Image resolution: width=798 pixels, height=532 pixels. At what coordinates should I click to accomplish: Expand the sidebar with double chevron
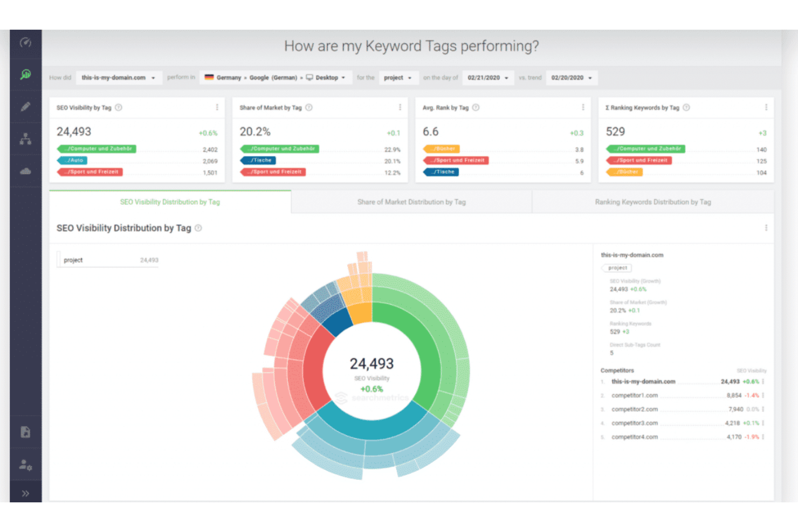tap(25, 493)
